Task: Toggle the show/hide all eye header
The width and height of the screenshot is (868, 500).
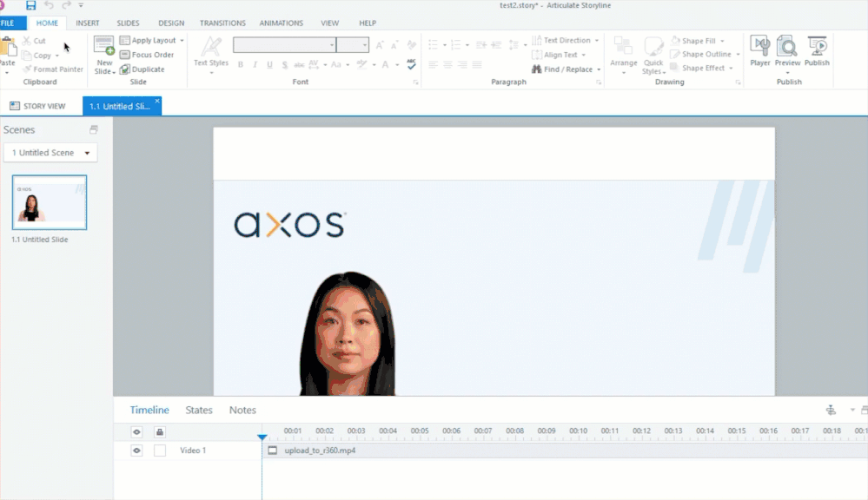Action: (136, 431)
